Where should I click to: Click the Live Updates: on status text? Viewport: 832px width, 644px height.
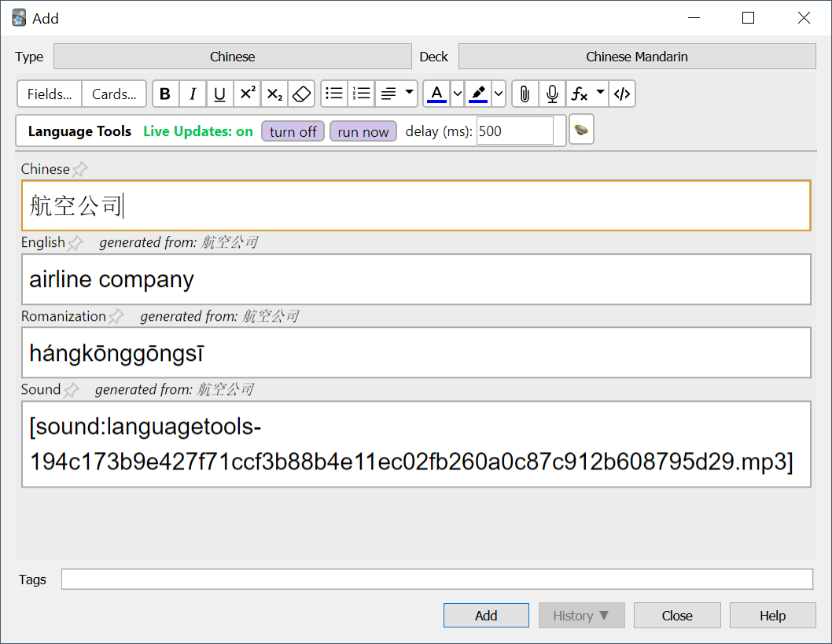[198, 131]
